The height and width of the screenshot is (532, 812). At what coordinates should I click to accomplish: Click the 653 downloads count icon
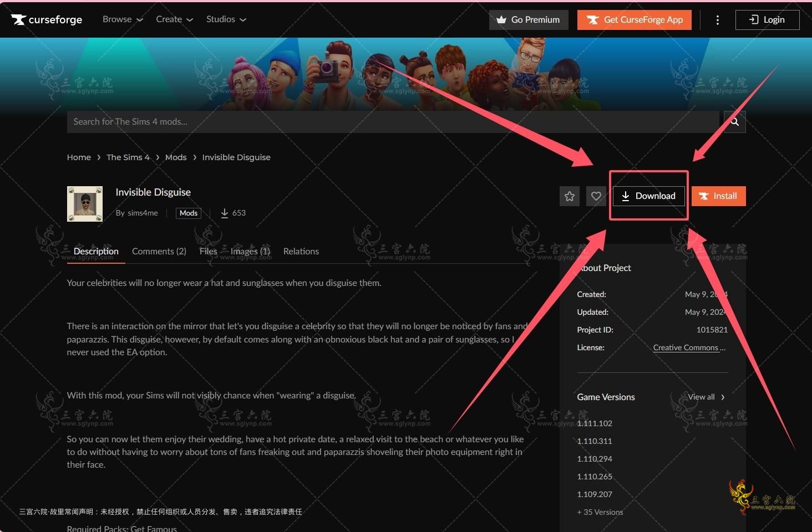(225, 213)
